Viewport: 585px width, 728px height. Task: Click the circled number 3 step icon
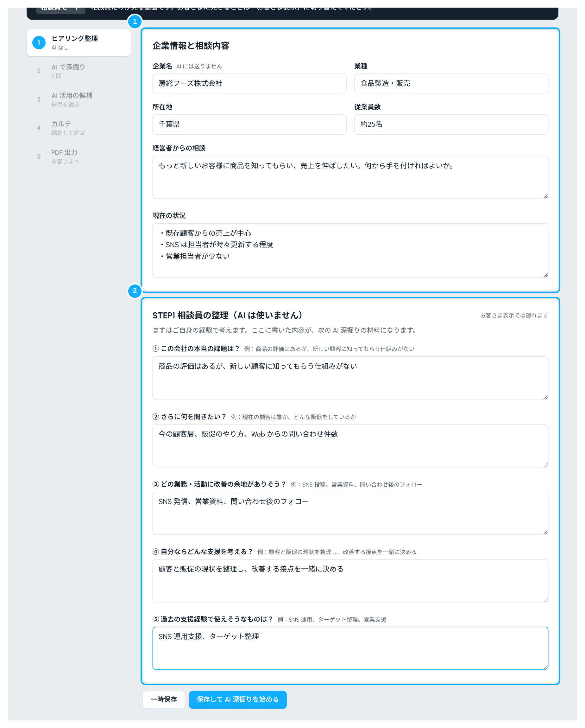[39, 99]
